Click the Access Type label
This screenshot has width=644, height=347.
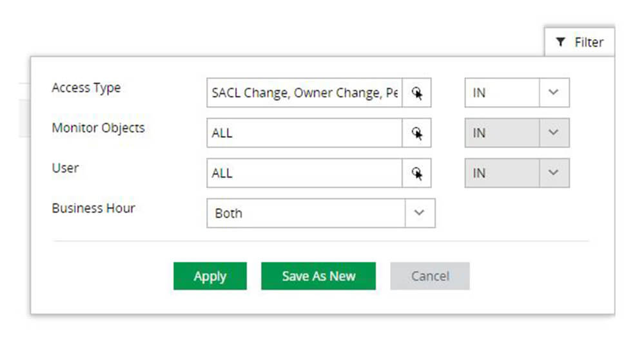[x=86, y=88]
